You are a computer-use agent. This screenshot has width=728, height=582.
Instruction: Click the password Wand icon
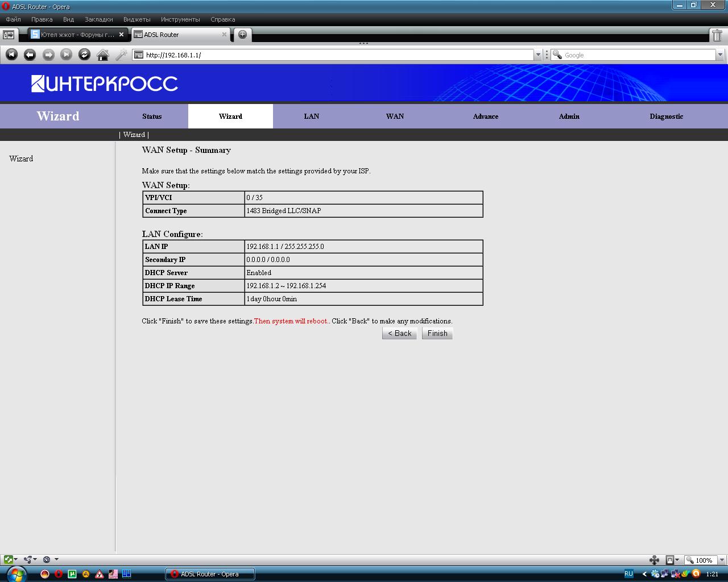tap(121, 55)
